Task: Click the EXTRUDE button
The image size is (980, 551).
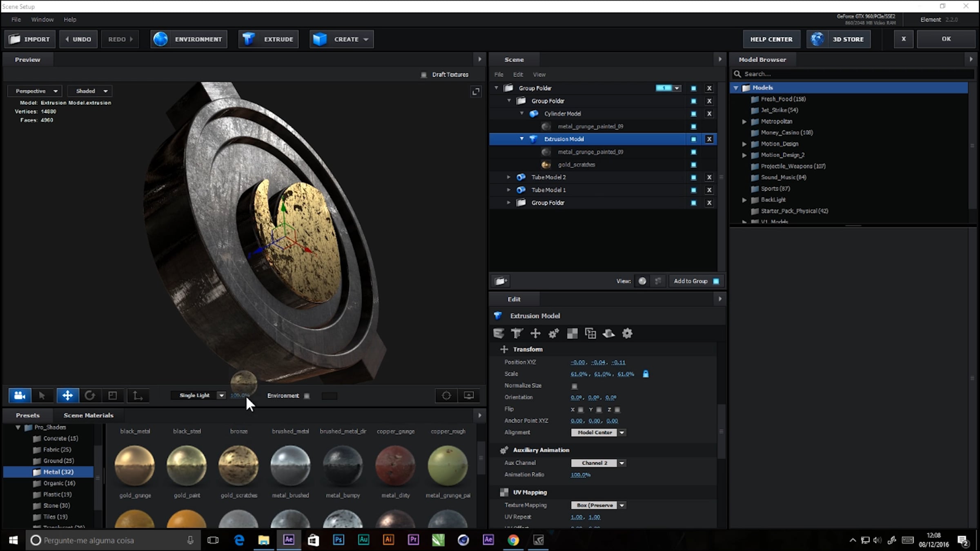Action: [x=269, y=39]
